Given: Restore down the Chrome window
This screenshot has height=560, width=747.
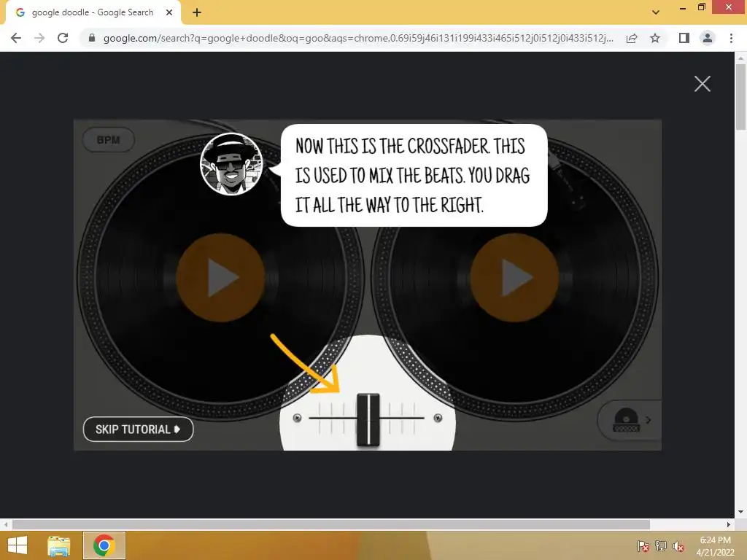Looking at the screenshot, I should [x=701, y=7].
